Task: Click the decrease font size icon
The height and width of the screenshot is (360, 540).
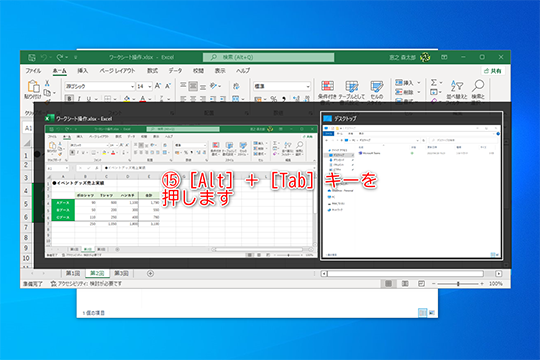Action: coord(168,86)
